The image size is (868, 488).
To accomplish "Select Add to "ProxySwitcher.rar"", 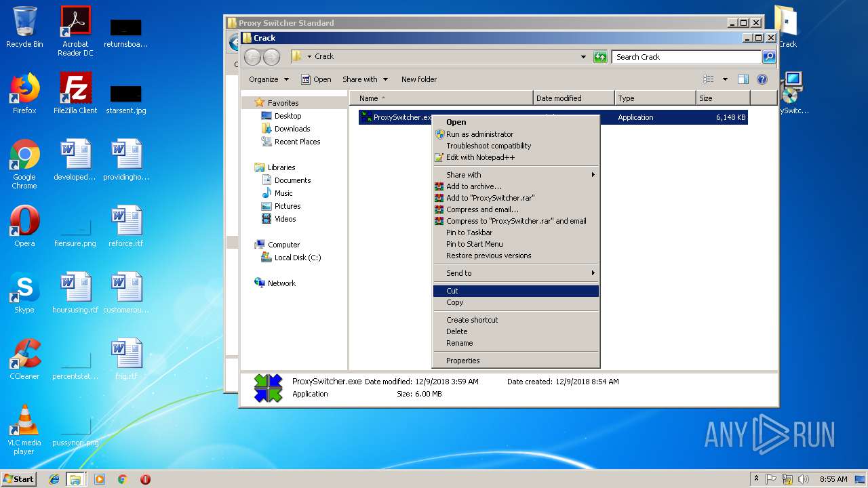I will (516, 198).
